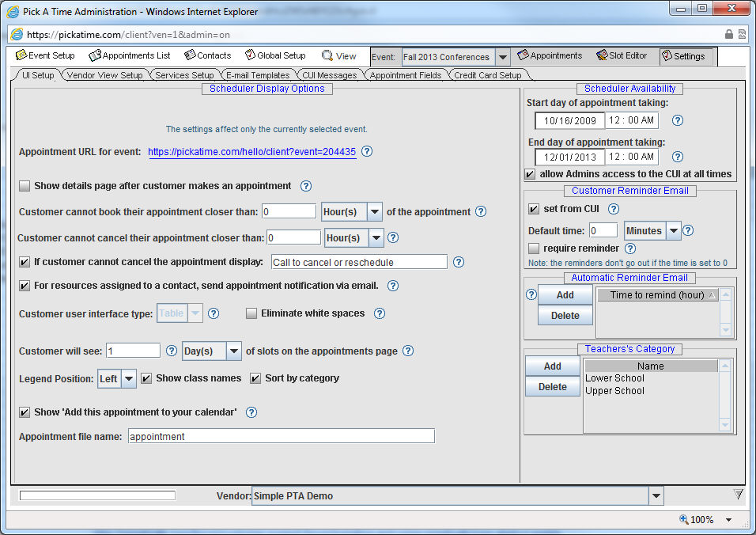Open the Hour(s) dropdown for the booking limit

click(375, 211)
